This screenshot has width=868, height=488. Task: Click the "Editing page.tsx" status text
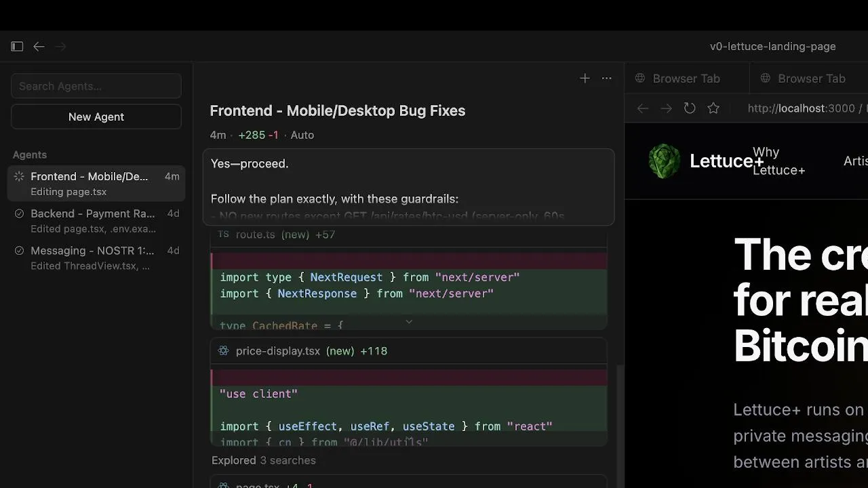point(68,192)
